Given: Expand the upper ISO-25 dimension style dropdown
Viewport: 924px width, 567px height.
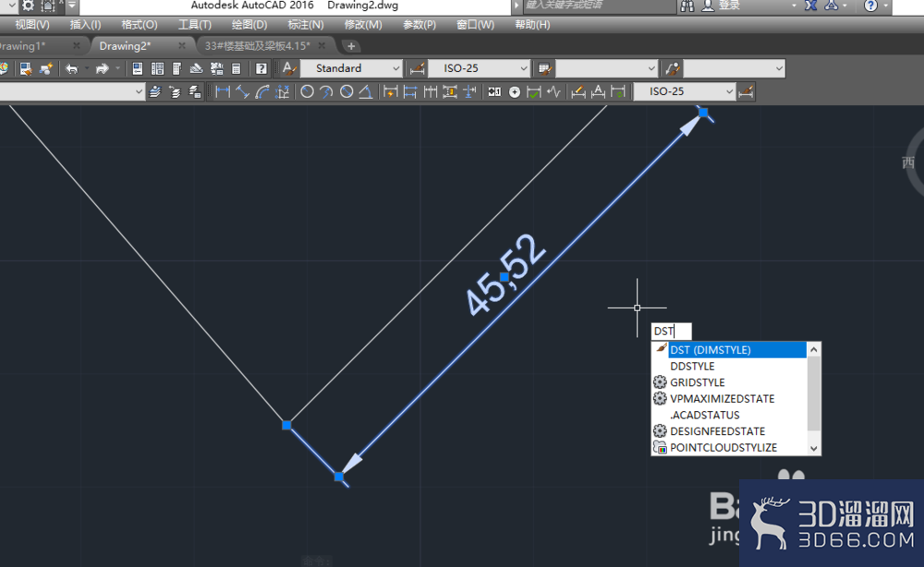Looking at the screenshot, I should 479,69.
